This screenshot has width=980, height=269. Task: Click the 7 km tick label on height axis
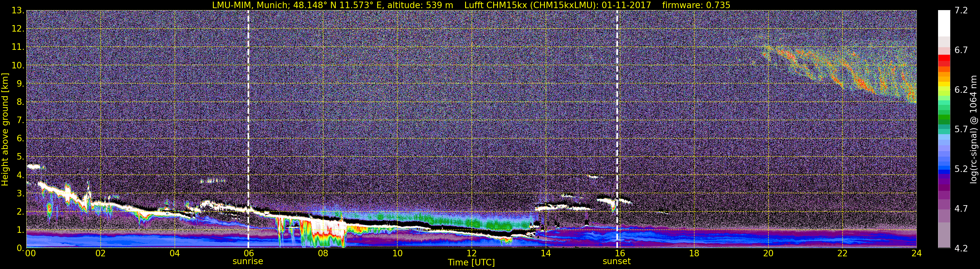pos(20,120)
